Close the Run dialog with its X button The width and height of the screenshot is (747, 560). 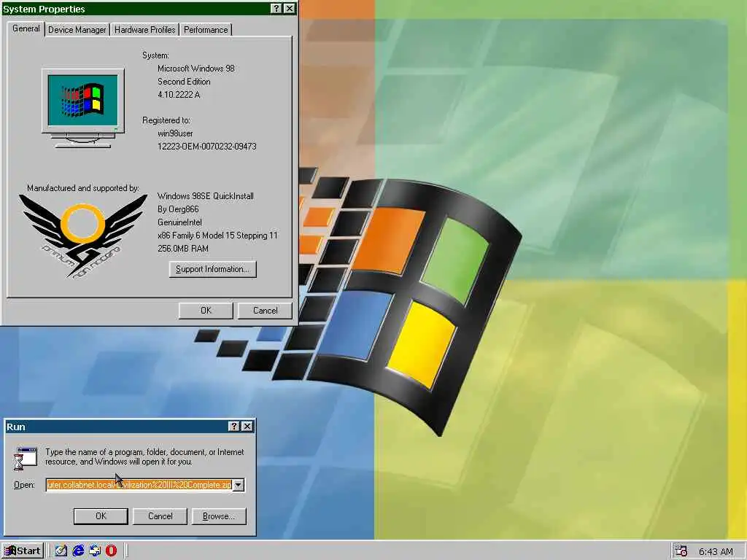(x=247, y=426)
